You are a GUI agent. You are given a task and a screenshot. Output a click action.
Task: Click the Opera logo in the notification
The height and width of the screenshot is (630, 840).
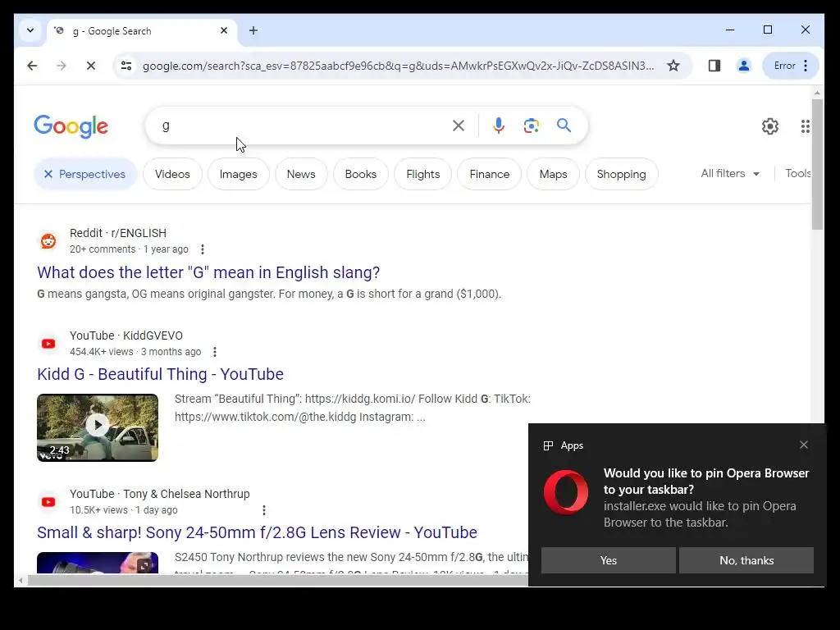coord(566,492)
